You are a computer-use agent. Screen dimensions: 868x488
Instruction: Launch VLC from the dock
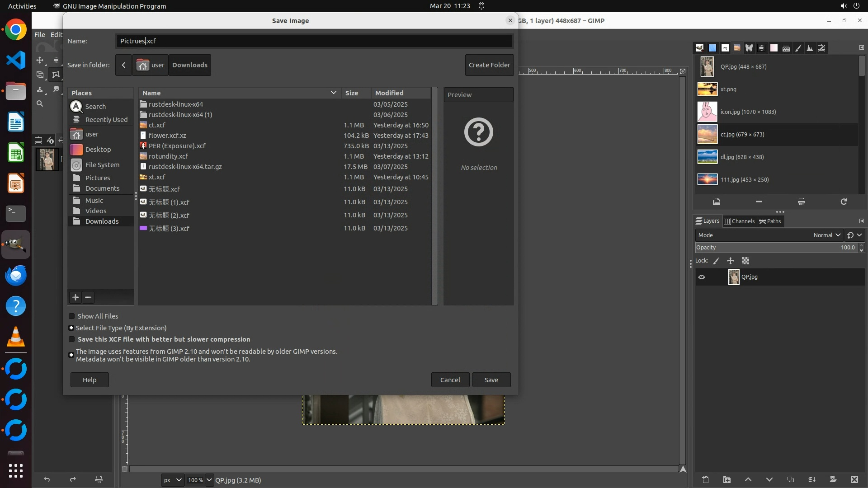(16, 337)
